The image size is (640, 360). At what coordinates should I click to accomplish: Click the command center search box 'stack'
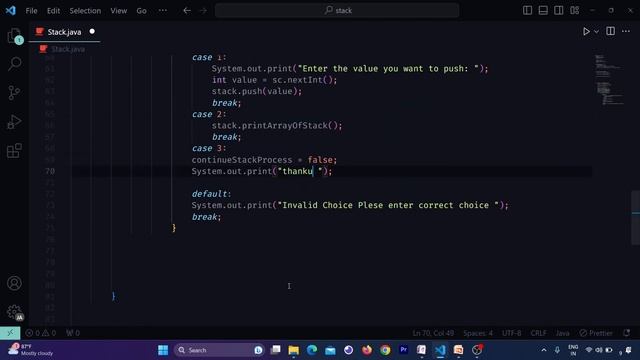pos(337,11)
